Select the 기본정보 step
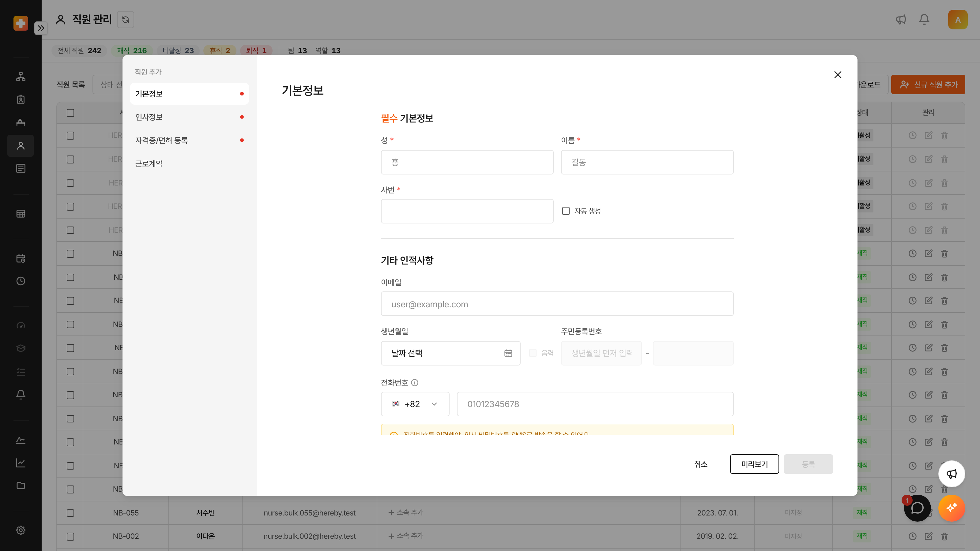Image resolution: width=980 pixels, height=551 pixels. pos(190,94)
